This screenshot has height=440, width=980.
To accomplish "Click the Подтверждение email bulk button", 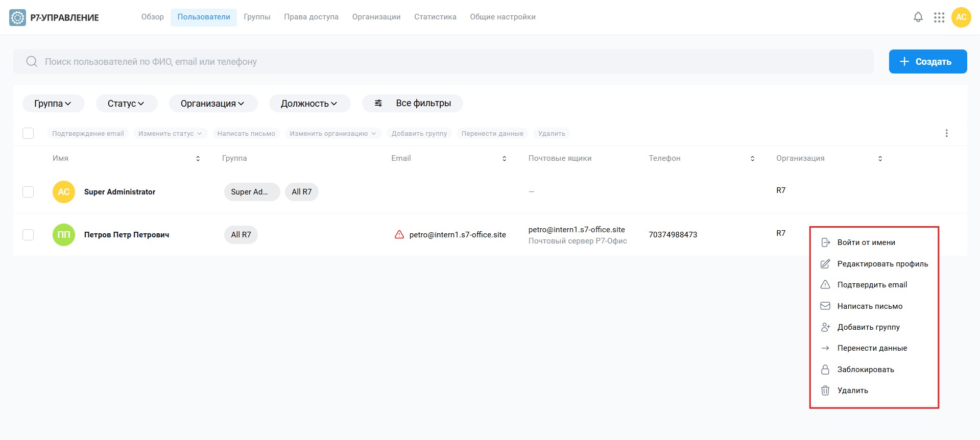I will 88,134.
